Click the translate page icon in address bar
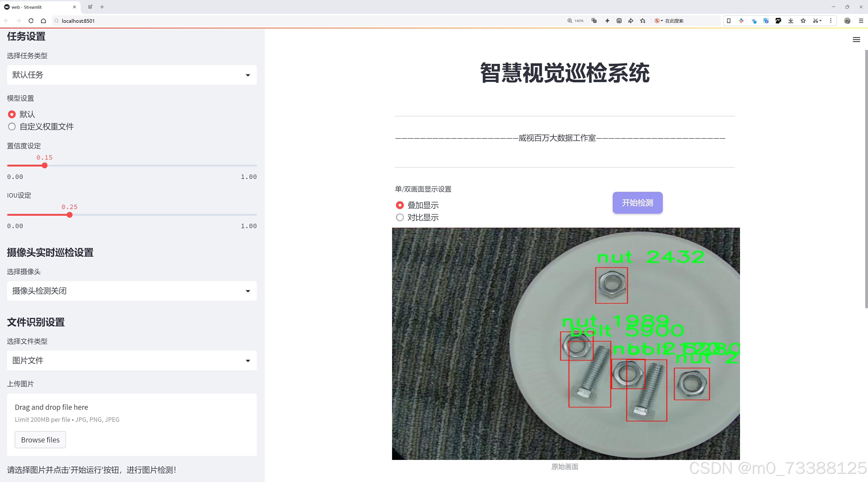Image resolution: width=868 pixels, height=482 pixels. pyautogui.click(x=594, y=21)
